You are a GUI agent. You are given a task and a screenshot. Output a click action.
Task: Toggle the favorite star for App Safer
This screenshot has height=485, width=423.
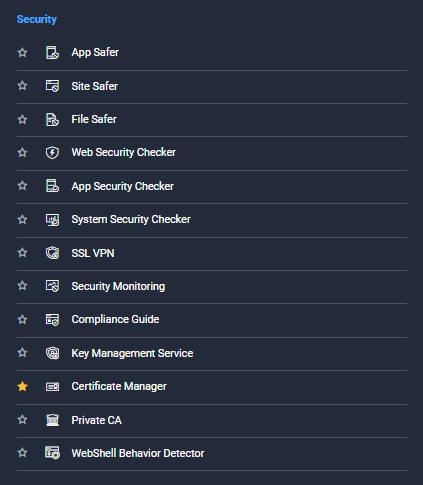click(22, 52)
